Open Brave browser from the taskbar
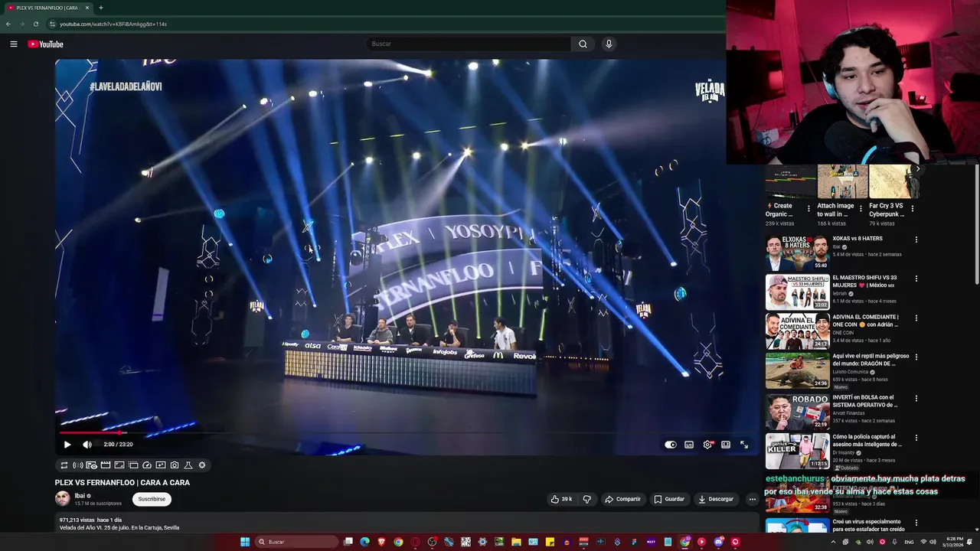 (x=381, y=542)
